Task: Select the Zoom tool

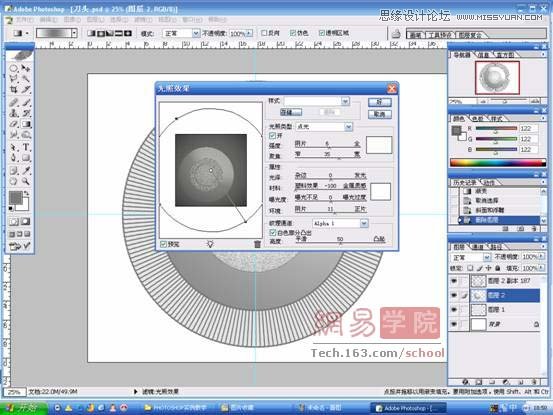Action: [26, 181]
